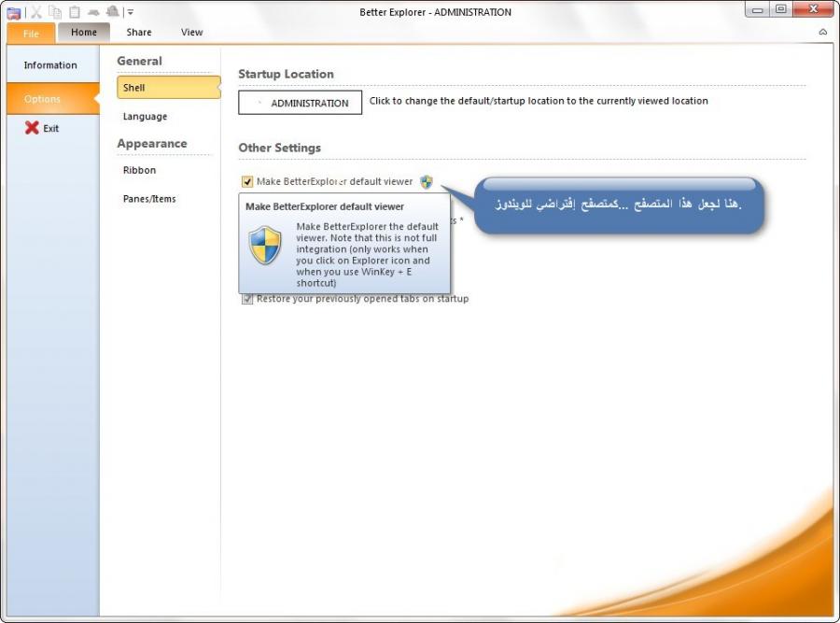Toggle Make BetterExplorer default viewer checkbox
This screenshot has width=840, height=623.
247,182
